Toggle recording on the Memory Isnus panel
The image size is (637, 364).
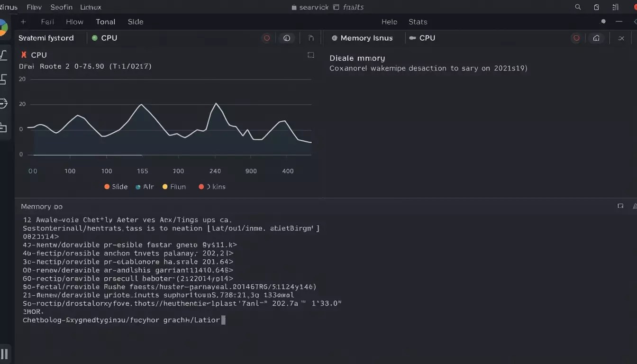pos(576,38)
